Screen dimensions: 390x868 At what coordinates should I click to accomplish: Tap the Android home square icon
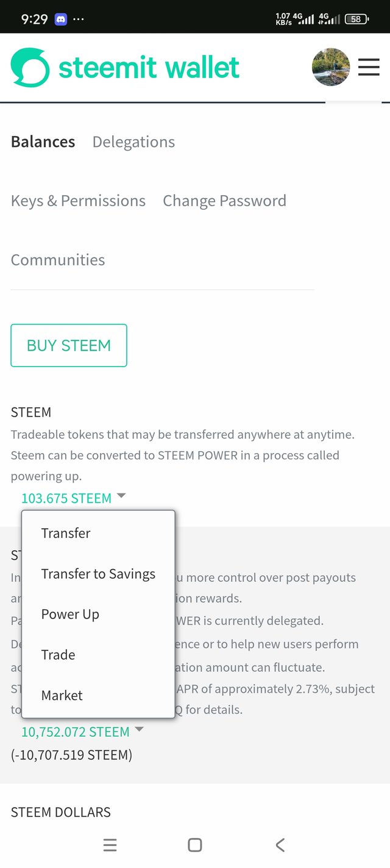195,845
